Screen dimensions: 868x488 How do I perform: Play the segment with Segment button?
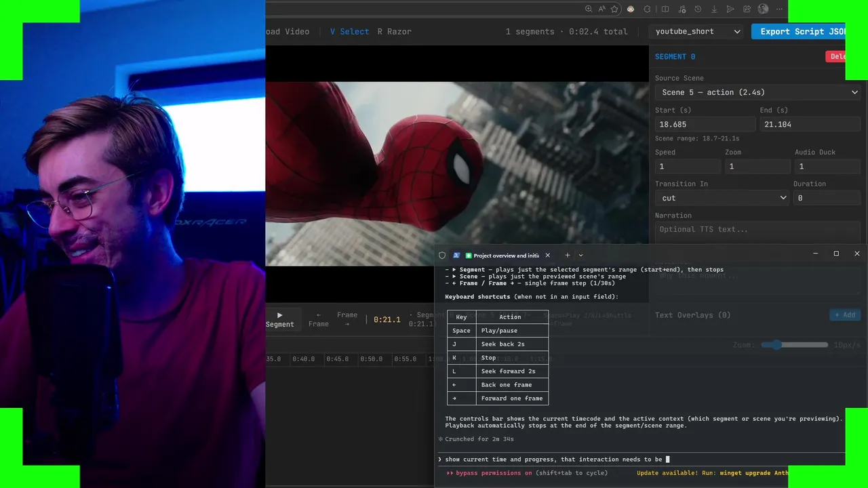(279, 320)
